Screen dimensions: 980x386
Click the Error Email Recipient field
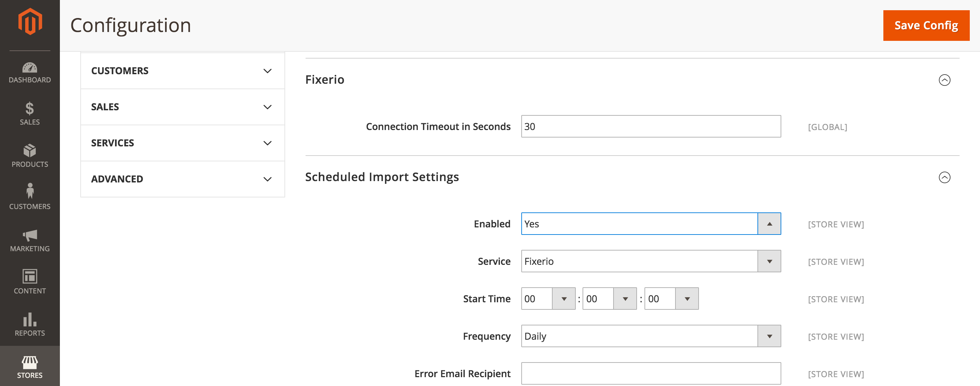click(x=651, y=373)
